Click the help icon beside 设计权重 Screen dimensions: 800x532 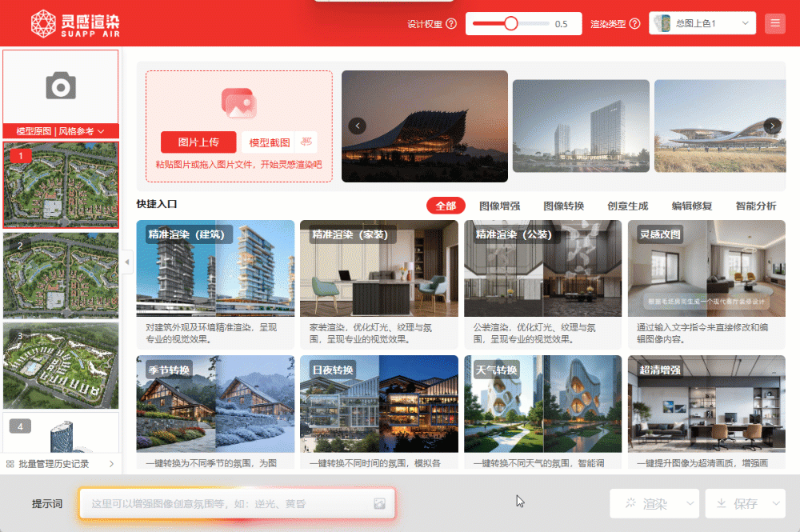pyautogui.click(x=451, y=24)
